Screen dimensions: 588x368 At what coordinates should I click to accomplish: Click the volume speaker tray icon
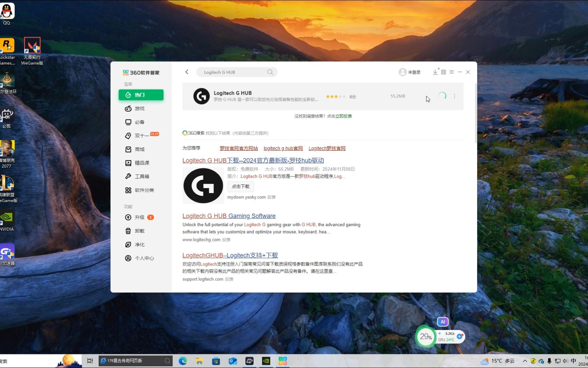tap(565, 361)
